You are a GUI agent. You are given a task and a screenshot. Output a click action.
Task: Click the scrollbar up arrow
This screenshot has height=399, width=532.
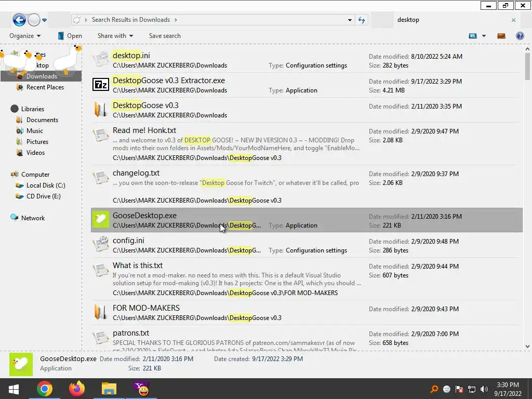click(x=527, y=49)
